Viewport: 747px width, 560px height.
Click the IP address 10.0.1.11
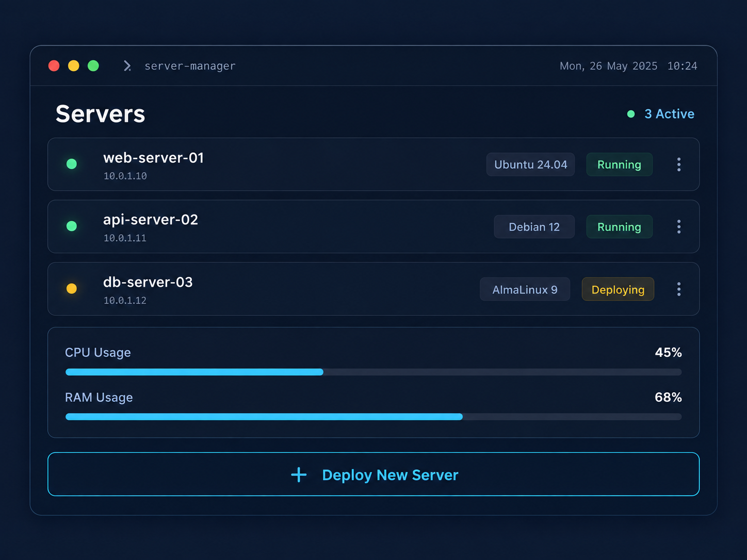tap(125, 238)
